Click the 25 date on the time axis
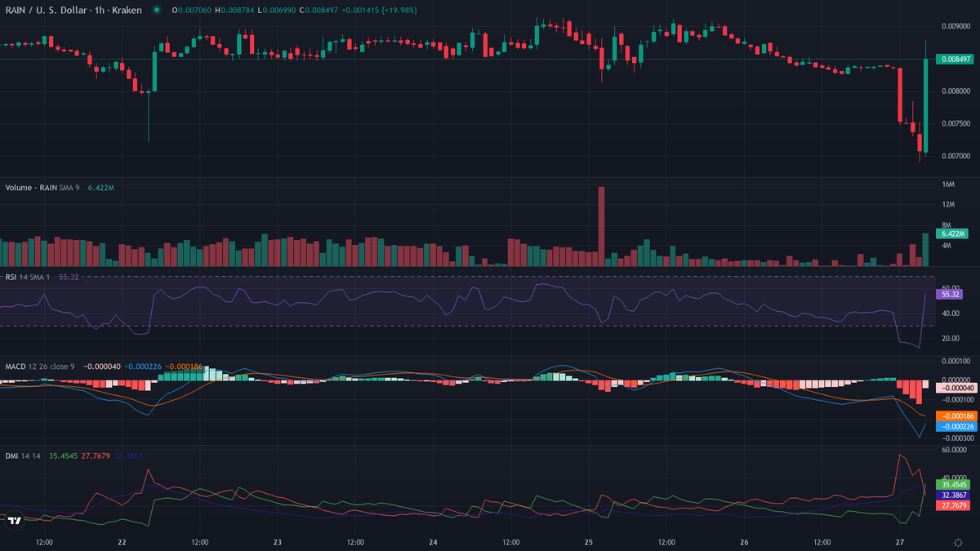Viewport: 980px width, 551px height. click(x=588, y=542)
